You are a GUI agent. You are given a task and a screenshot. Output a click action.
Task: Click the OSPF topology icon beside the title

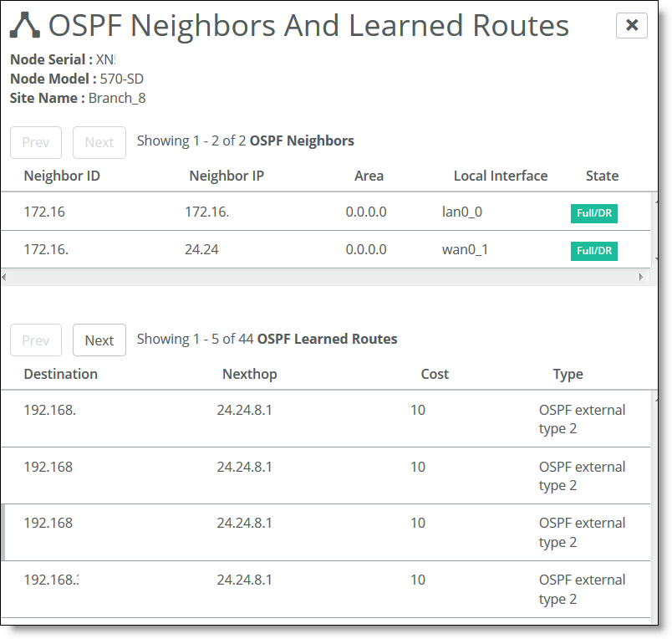tap(25, 25)
